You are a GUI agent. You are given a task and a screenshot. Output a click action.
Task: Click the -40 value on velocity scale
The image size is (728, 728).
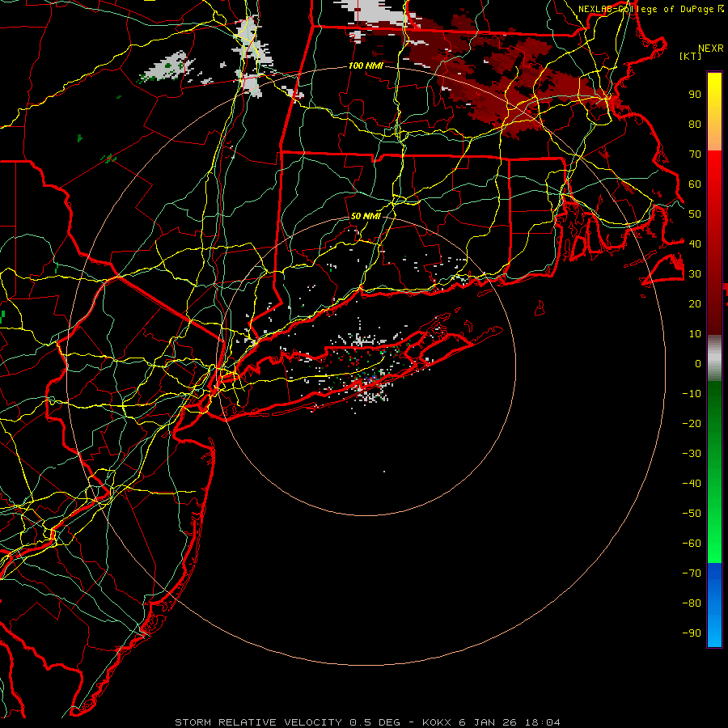(692, 484)
